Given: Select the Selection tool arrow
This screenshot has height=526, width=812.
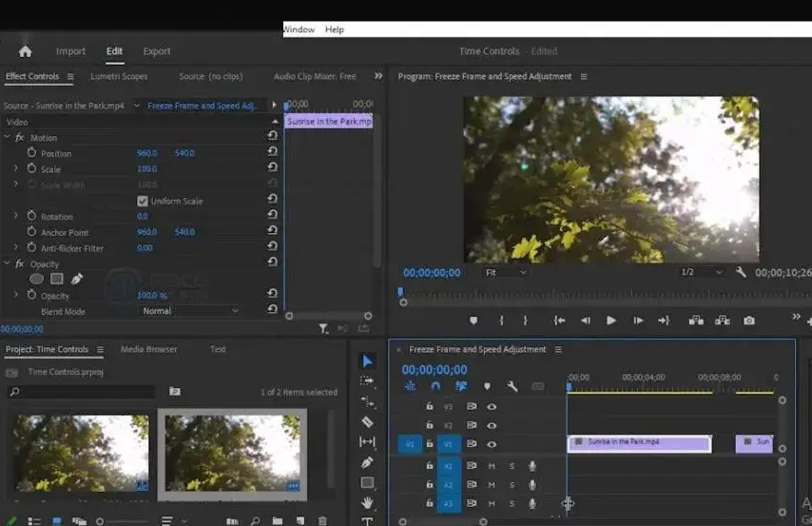Looking at the screenshot, I should click(x=367, y=361).
